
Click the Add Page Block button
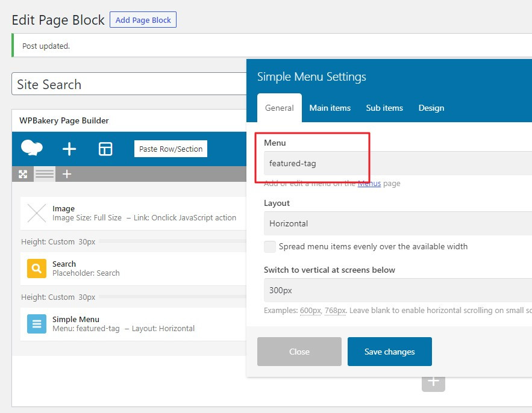(143, 20)
